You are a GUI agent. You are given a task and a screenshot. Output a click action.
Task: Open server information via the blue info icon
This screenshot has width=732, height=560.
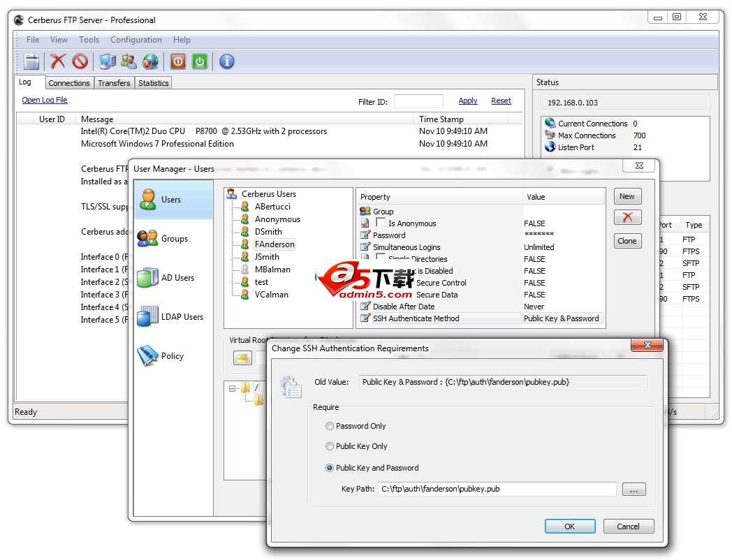point(226,61)
